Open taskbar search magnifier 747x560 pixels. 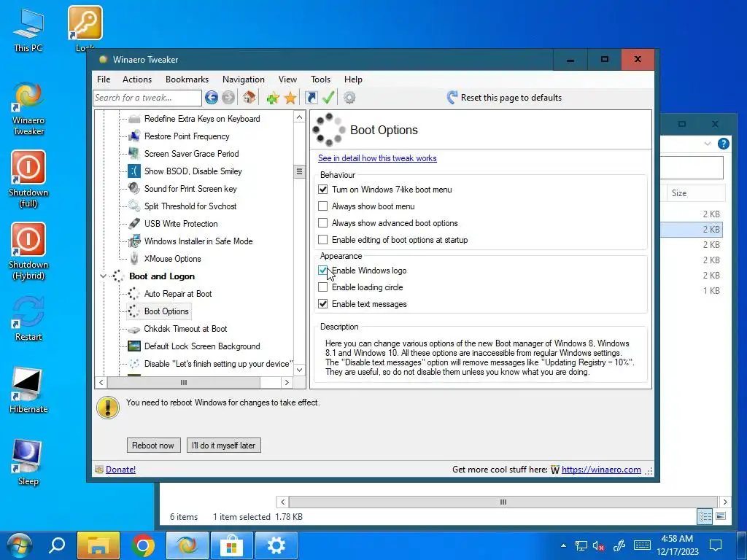[57, 545]
